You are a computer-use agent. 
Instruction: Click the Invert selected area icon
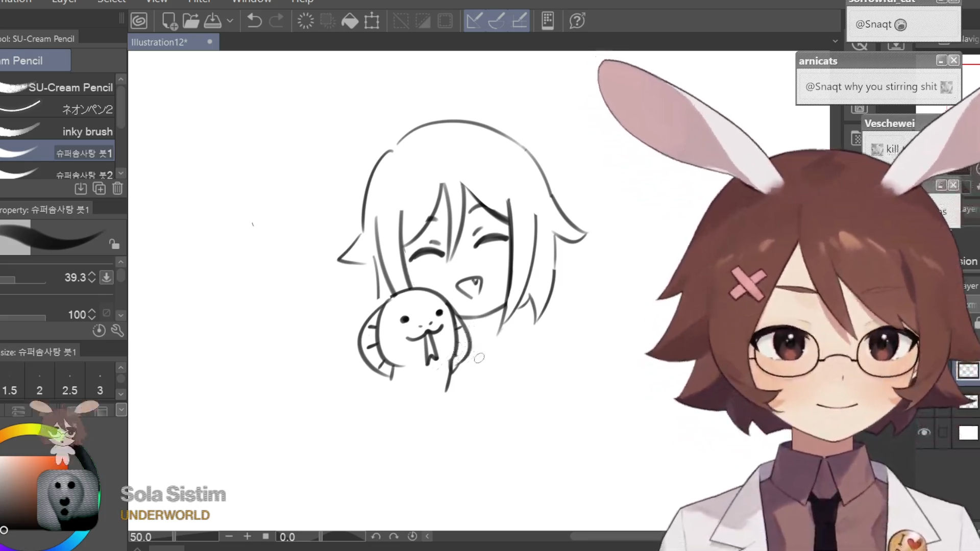click(423, 21)
